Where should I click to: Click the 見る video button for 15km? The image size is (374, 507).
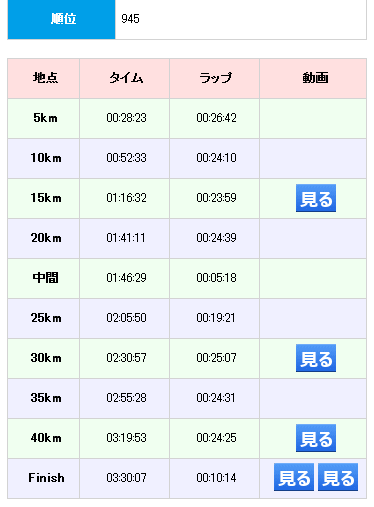[316, 198]
